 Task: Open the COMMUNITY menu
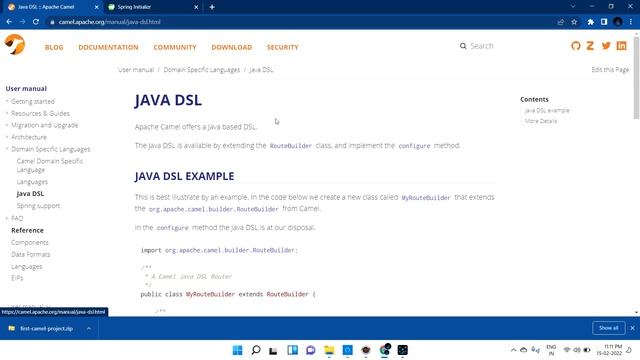click(x=175, y=47)
